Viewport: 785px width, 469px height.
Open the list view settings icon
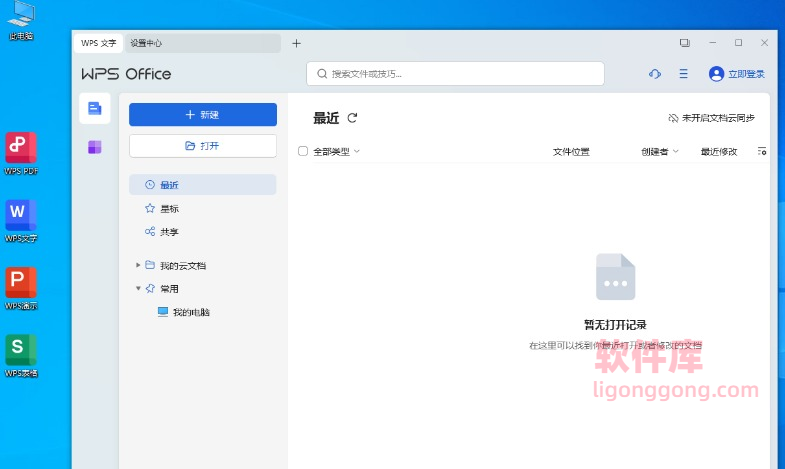pyautogui.click(x=761, y=151)
